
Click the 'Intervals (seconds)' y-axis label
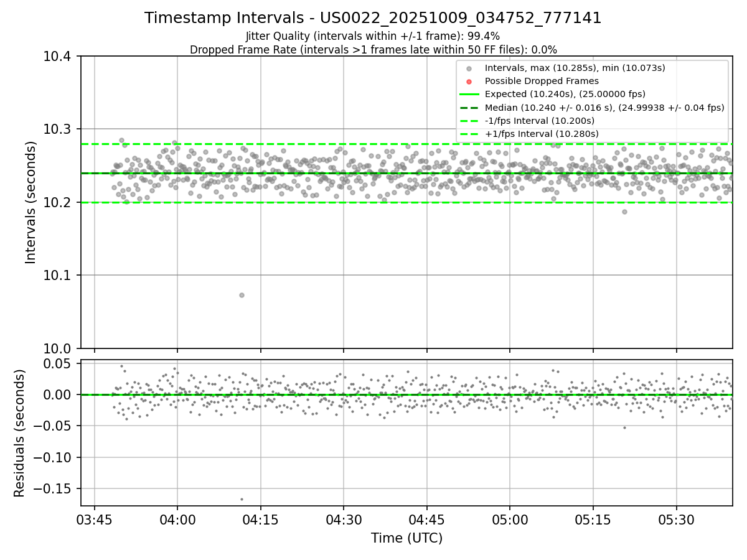31,202
